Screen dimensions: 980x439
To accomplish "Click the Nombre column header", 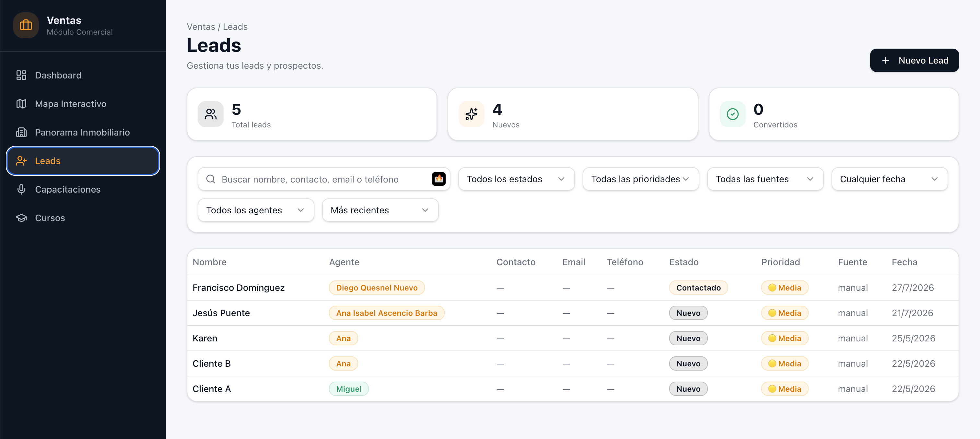I will pos(209,262).
